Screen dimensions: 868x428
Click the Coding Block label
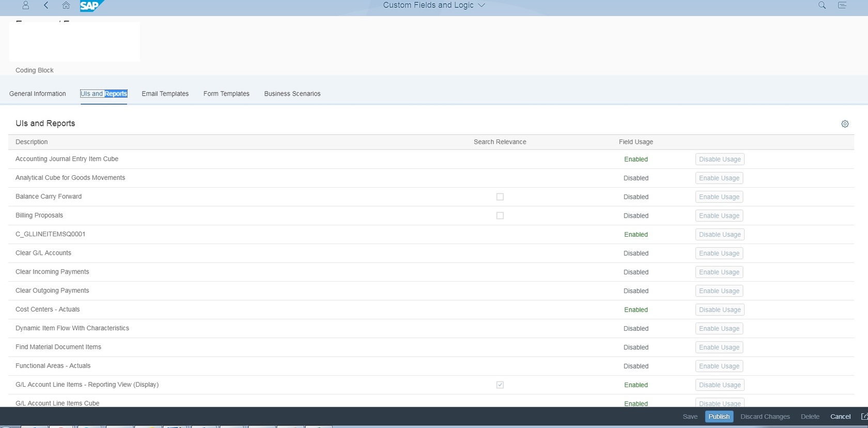point(35,70)
